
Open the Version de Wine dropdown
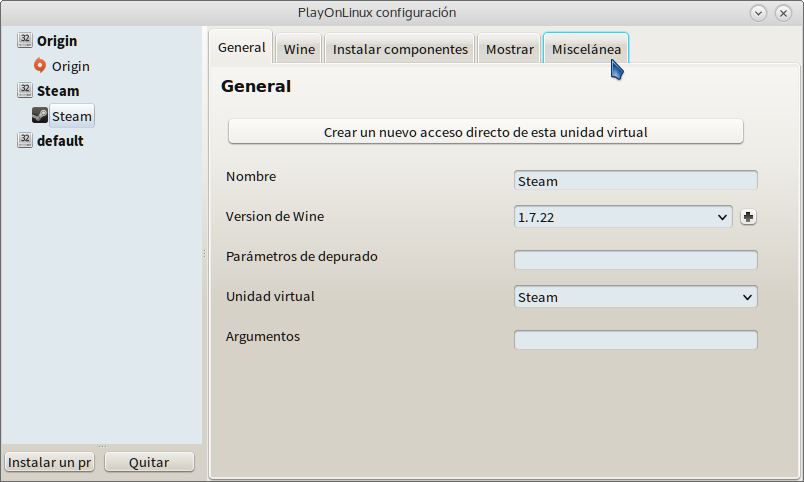tap(623, 217)
